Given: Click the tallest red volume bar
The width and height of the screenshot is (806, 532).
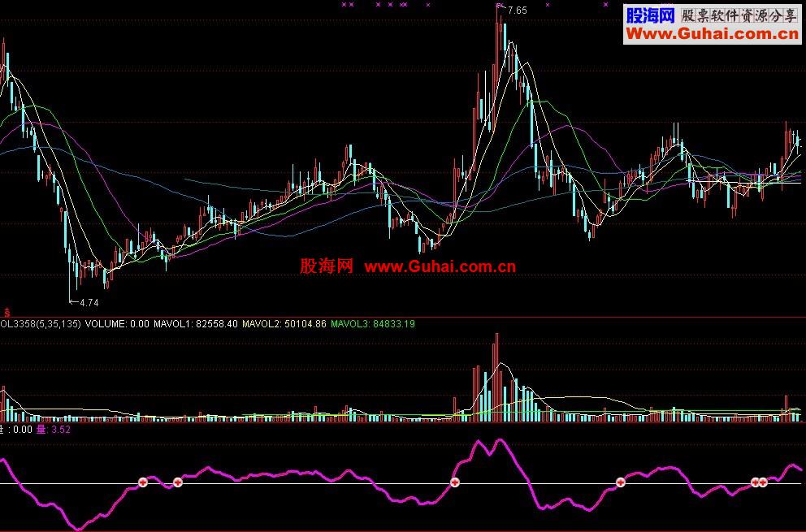Looking at the screenshot, I should pos(496,378).
